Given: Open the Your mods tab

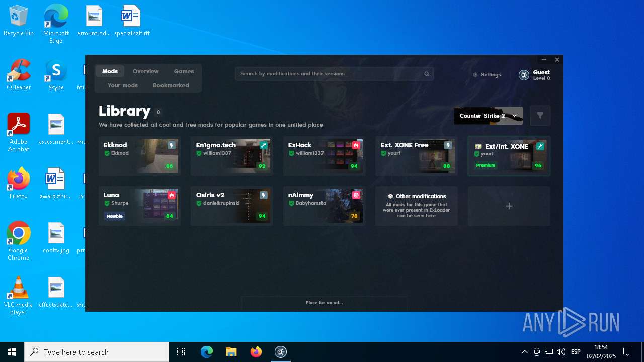Looking at the screenshot, I should (123, 85).
